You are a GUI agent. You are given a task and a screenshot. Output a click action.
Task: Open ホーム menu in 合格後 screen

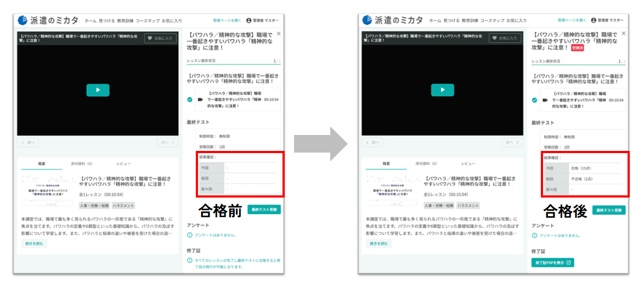point(435,20)
